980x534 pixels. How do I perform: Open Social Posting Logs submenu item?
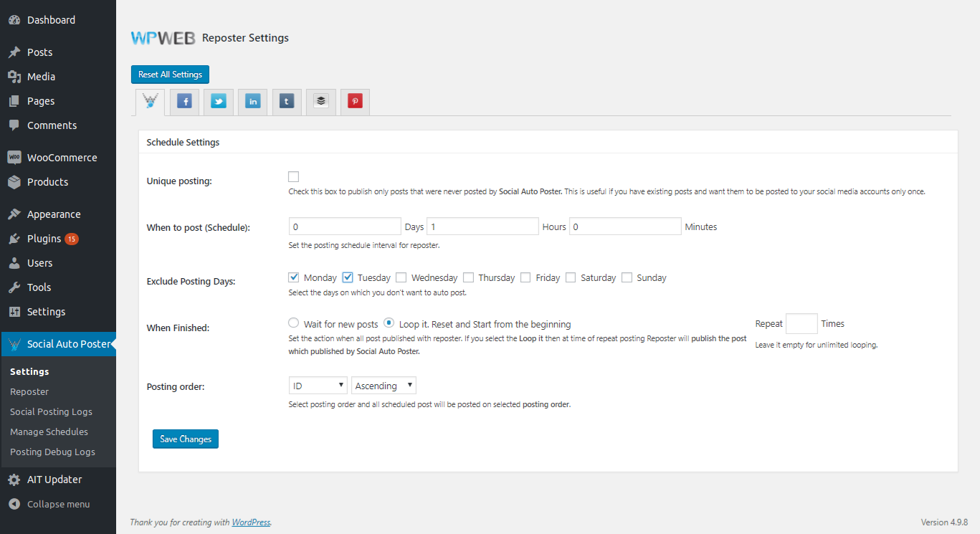pyautogui.click(x=51, y=411)
